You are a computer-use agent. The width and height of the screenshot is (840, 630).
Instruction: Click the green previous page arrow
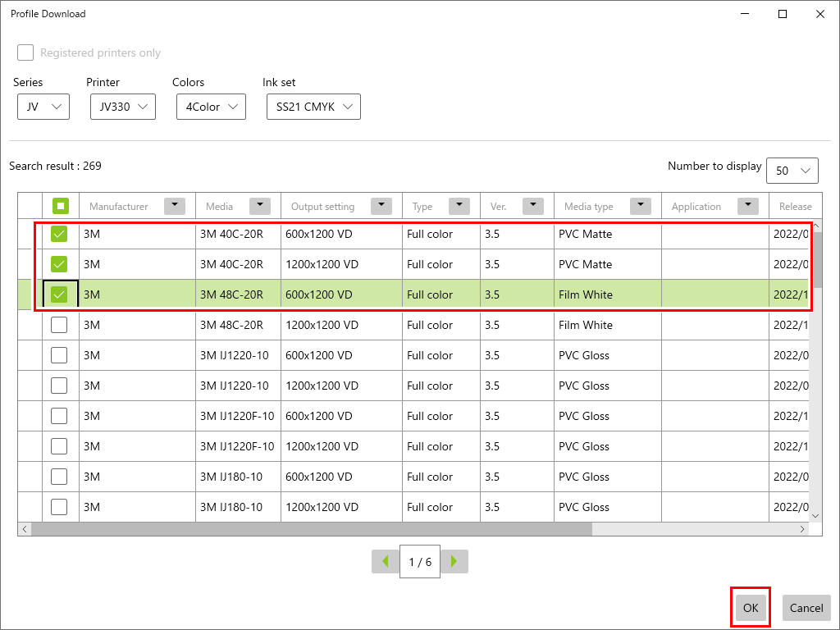coord(385,561)
